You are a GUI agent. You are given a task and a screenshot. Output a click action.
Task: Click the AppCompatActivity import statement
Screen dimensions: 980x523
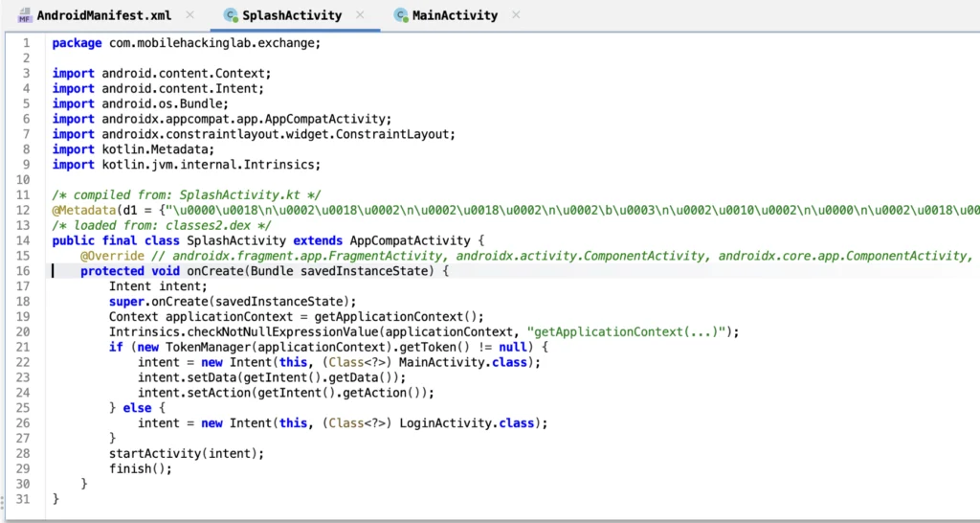point(222,119)
